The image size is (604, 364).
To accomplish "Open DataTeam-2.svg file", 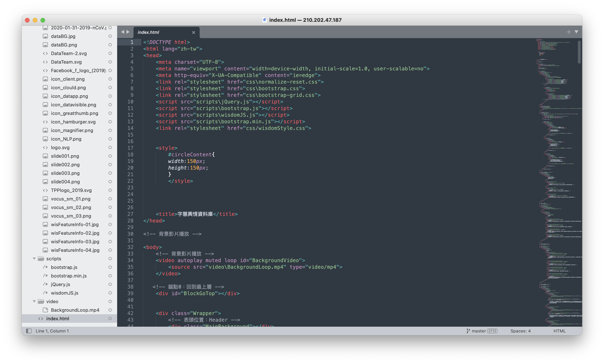I will coord(69,53).
